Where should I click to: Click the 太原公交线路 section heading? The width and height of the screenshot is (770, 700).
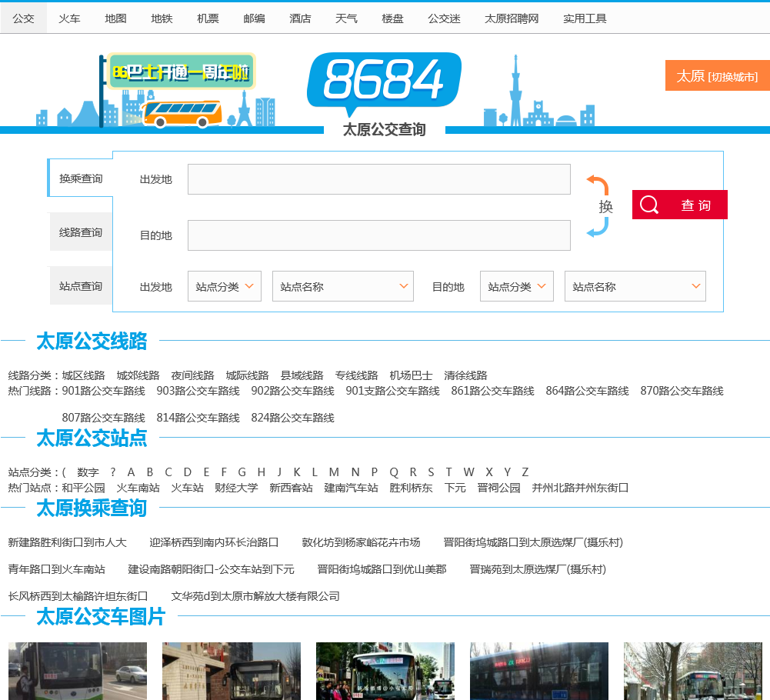tap(92, 341)
